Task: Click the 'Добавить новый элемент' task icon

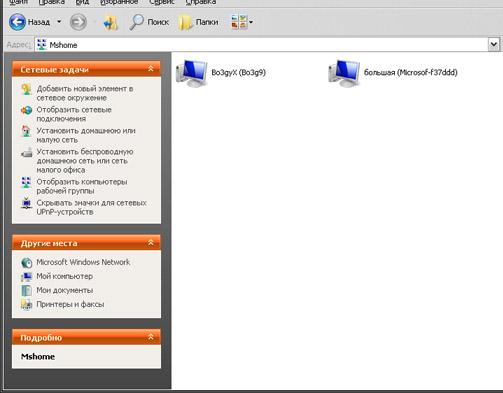Action: [26, 89]
